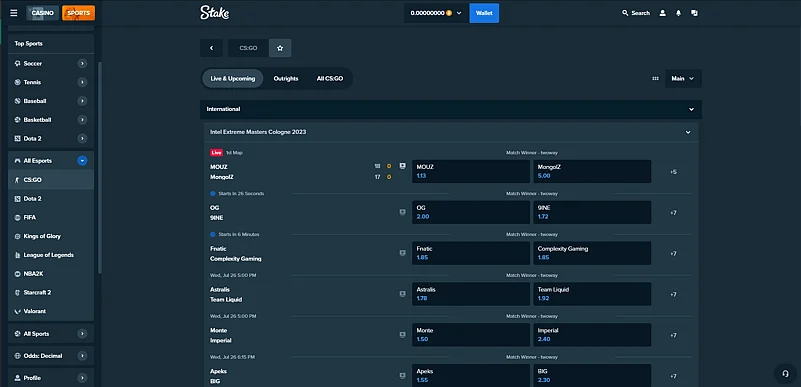Select FIFA in the esports list
The height and width of the screenshot is (387, 801).
[51, 217]
